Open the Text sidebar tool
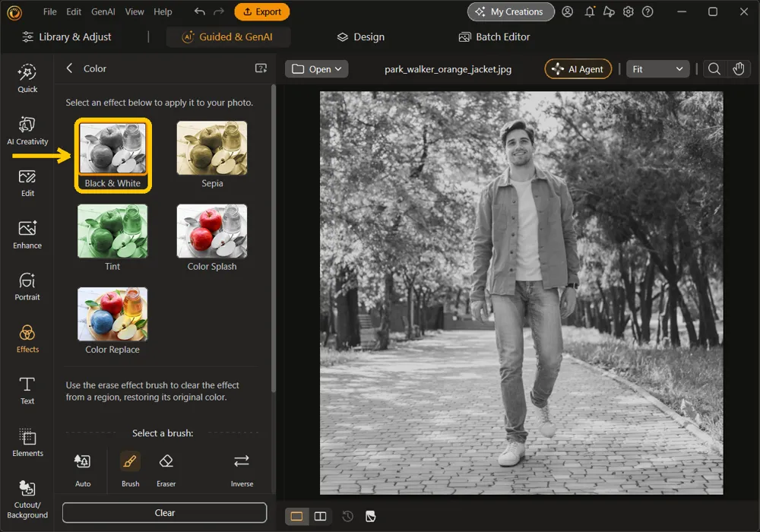 click(x=27, y=391)
